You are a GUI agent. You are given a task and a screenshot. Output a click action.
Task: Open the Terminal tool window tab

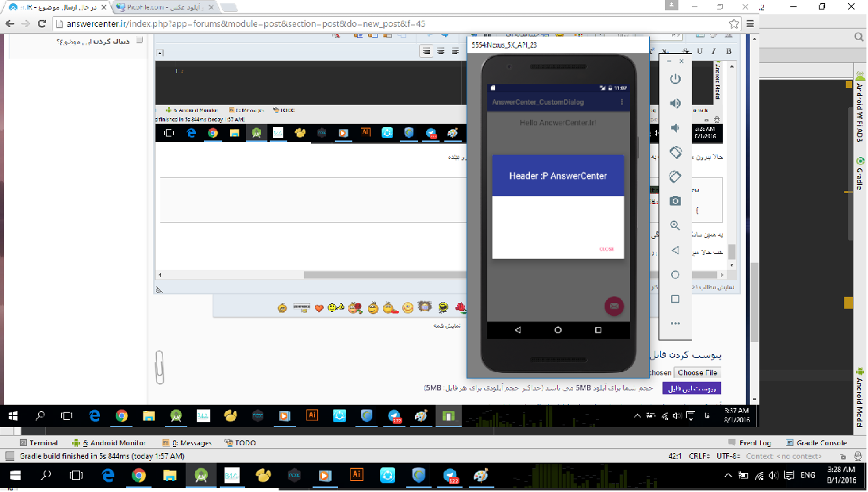[x=37, y=443]
